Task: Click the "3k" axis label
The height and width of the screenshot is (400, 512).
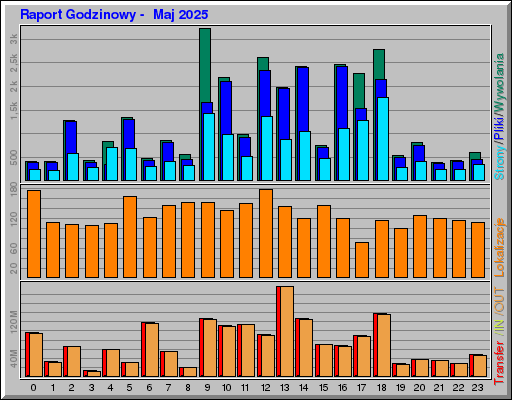Action: [x=14, y=39]
